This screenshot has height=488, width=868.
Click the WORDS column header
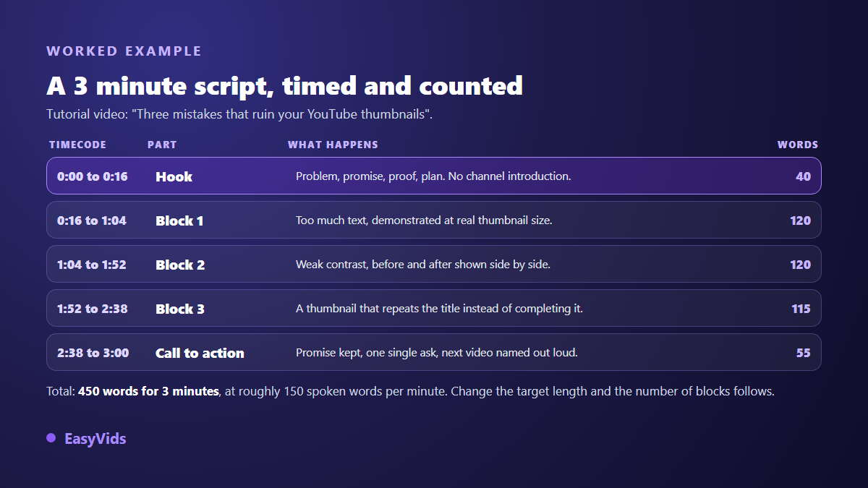pos(798,145)
